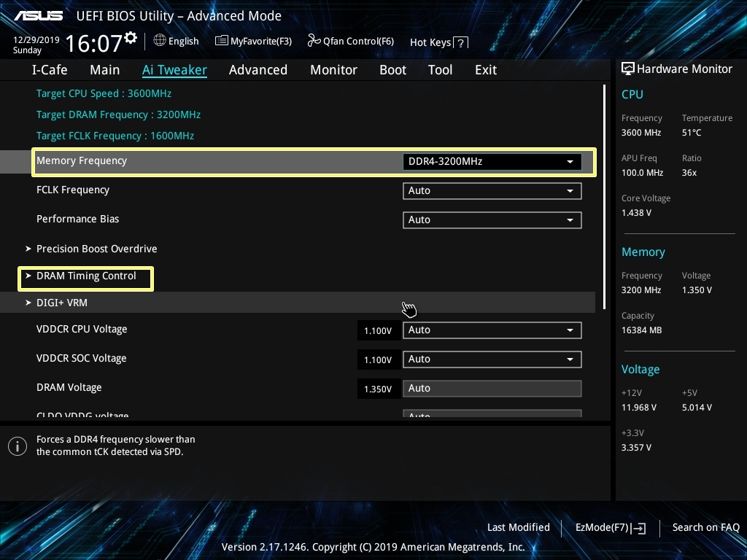Image resolution: width=747 pixels, height=560 pixels.
Task: Click Qfan Control(F6) label
Action: click(x=358, y=41)
